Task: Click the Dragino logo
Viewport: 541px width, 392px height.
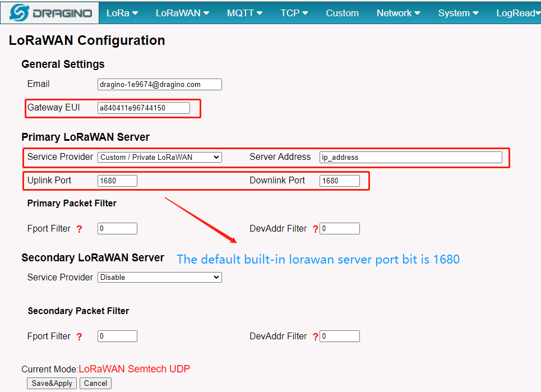Action: tap(50, 13)
